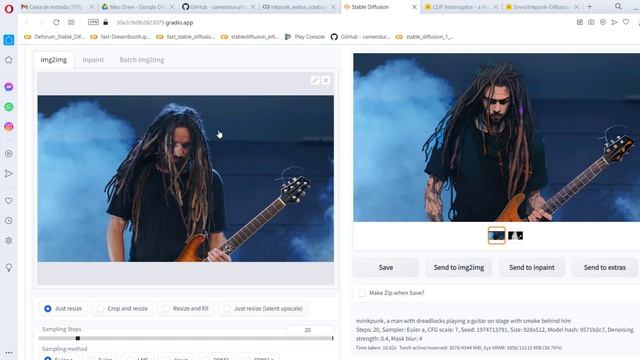This screenshot has width=640, height=360.
Task: Click the lightbulb icon in sidebar
Action: (x=9, y=268)
